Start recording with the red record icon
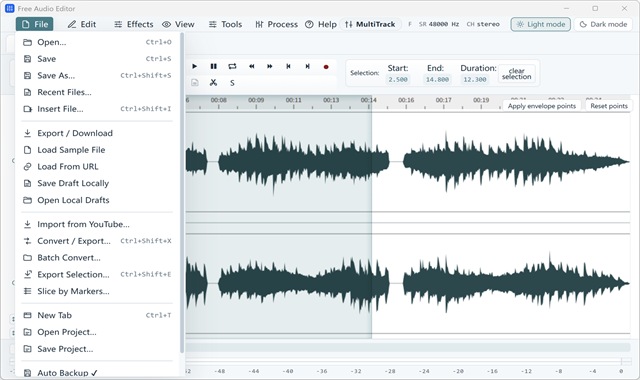 (326, 67)
